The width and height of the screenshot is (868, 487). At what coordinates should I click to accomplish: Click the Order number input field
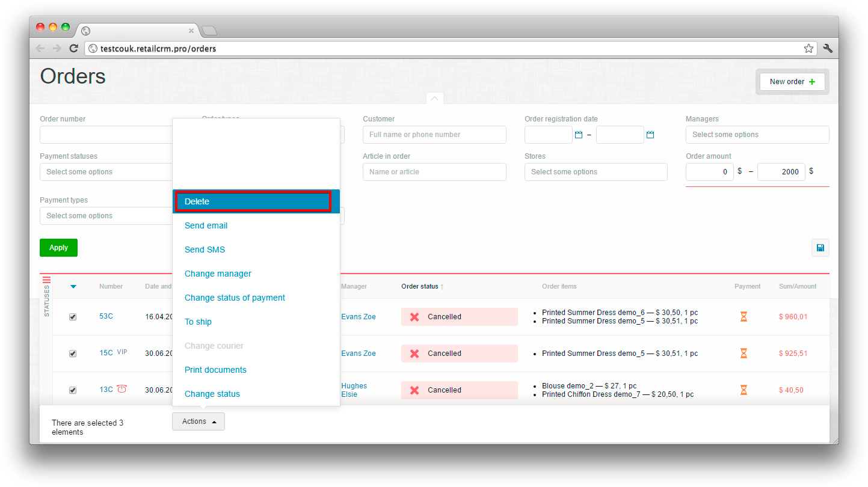(106, 135)
